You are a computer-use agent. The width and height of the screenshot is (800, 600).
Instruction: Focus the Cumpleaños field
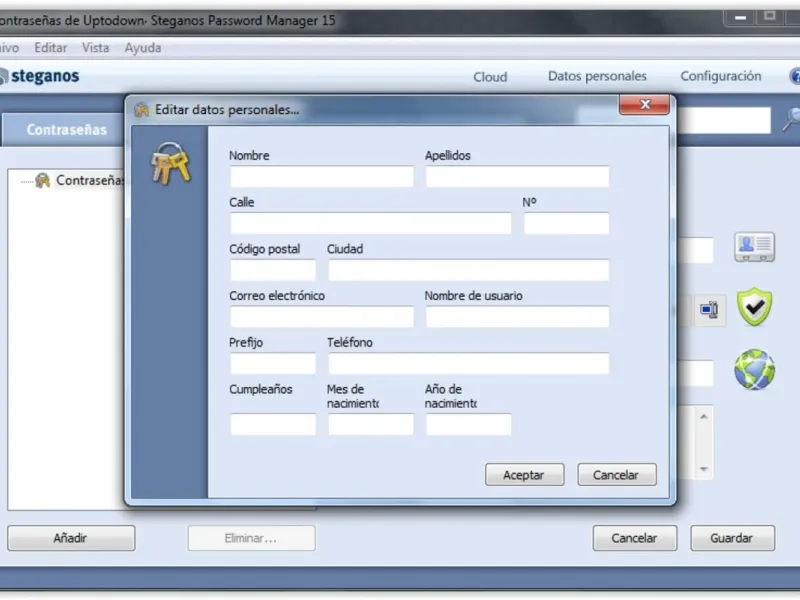[273, 424]
